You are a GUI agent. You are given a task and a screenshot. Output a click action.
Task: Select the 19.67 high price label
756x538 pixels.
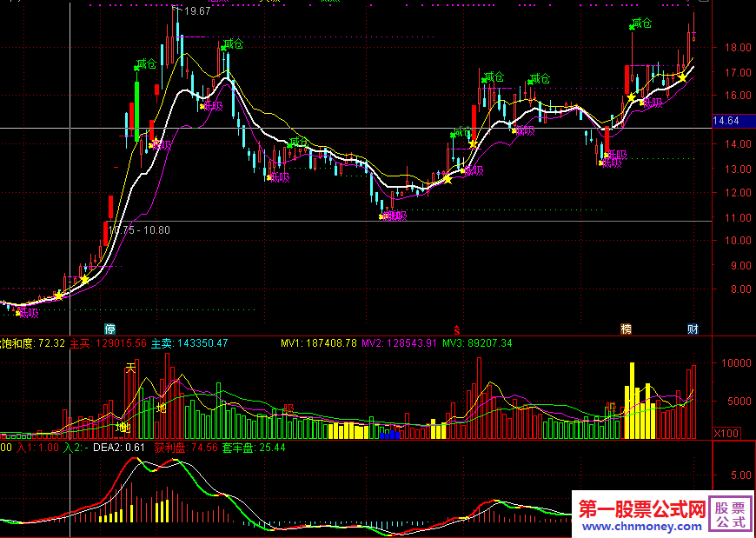point(197,11)
